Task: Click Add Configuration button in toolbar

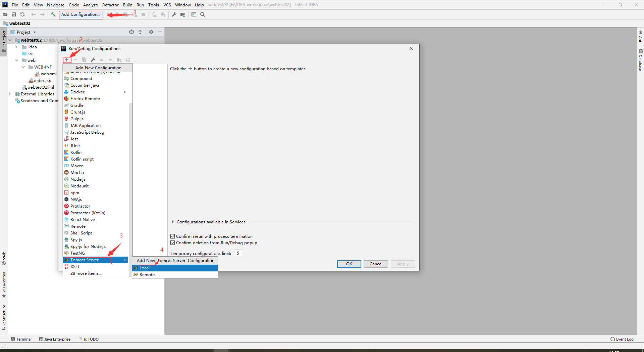Action: pos(81,14)
